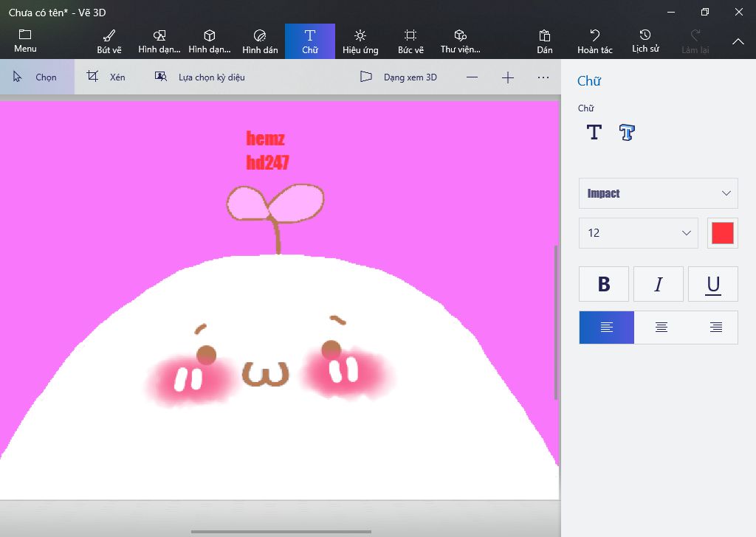This screenshot has width=756, height=537.
Task: Click Hoàn tác to undo
Action: click(595, 41)
